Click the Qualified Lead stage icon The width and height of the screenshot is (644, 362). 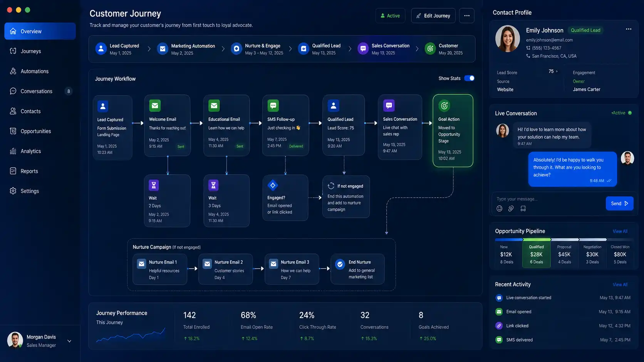(x=304, y=49)
